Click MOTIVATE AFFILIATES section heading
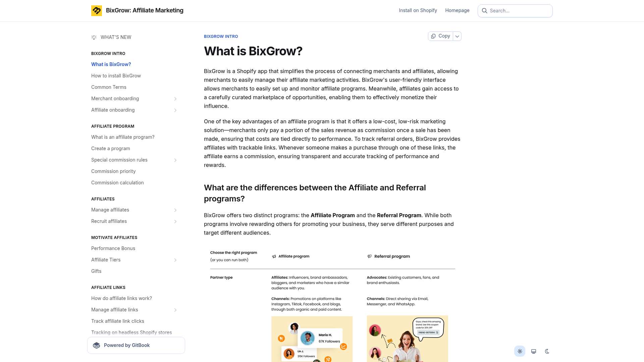 (x=114, y=238)
